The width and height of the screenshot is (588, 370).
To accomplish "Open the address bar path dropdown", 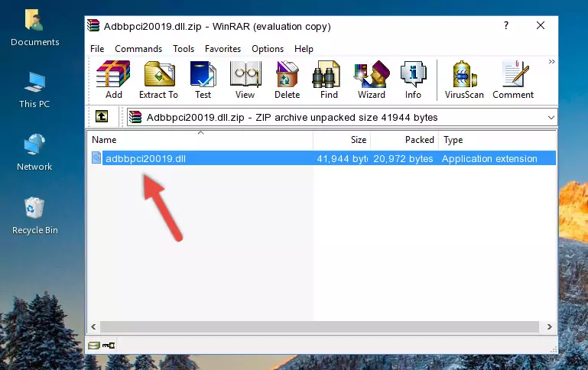I will coord(551,117).
